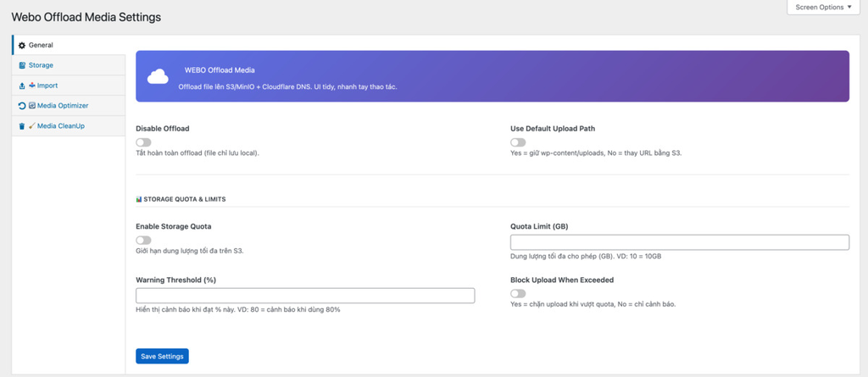Toggle Block Upload When Exceeded
Screen dimensions: 868x377
point(518,293)
